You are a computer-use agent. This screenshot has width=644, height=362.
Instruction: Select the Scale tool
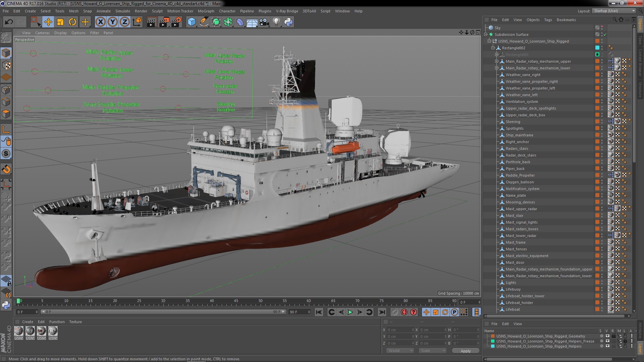pos(60,22)
